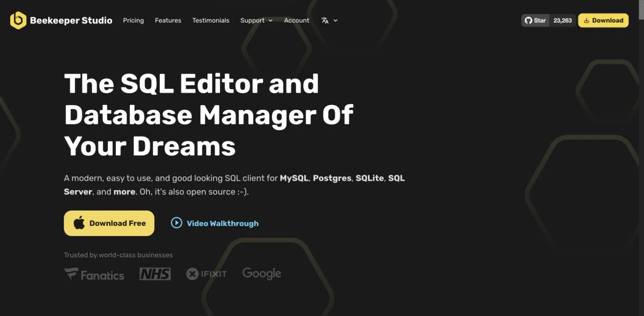644x316 pixels.
Task: Click the 'Trusted by world-class businesses' text
Action: click(118, 255)
